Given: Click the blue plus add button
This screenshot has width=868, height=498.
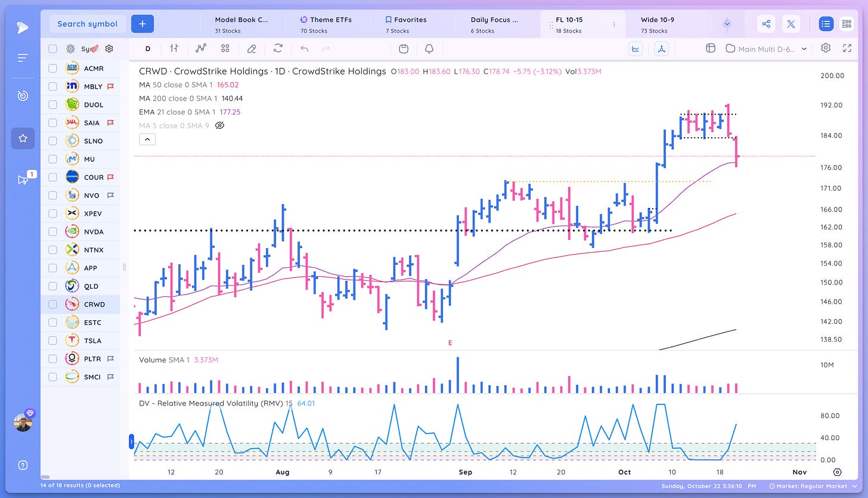Looking at the screenshot, I should (142, 24).
